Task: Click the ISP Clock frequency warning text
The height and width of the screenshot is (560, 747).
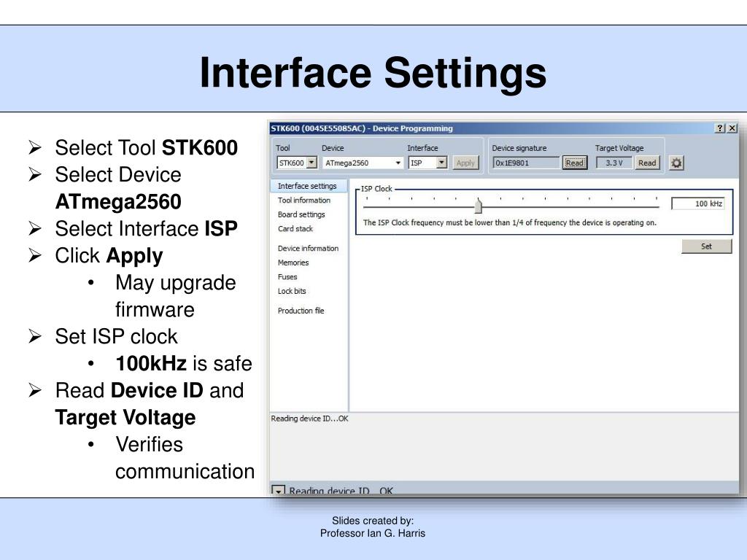Action: tap(510, 222)
